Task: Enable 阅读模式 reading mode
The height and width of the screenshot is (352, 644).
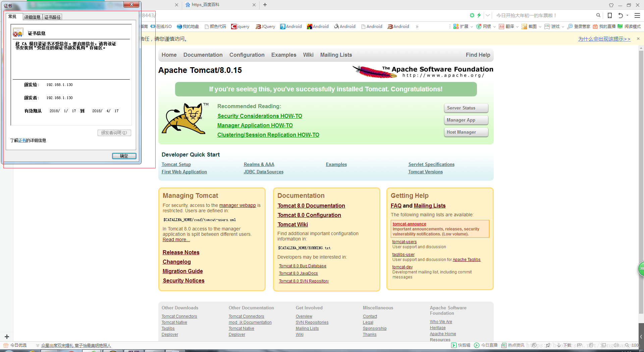Action: pos(629,27)
